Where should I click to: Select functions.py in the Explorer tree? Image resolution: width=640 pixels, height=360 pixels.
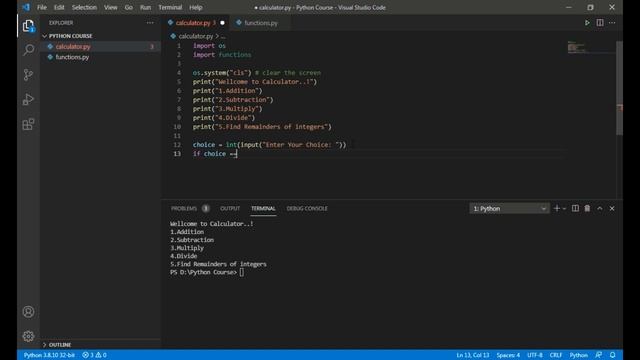click(100, 57)
